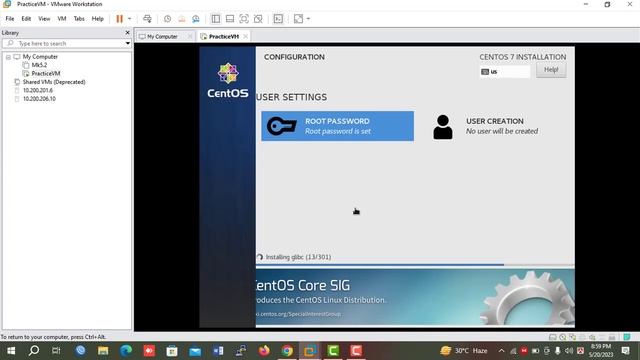Open Mail app from the taskbar
640x360 pixels.
tap(195, 351)
